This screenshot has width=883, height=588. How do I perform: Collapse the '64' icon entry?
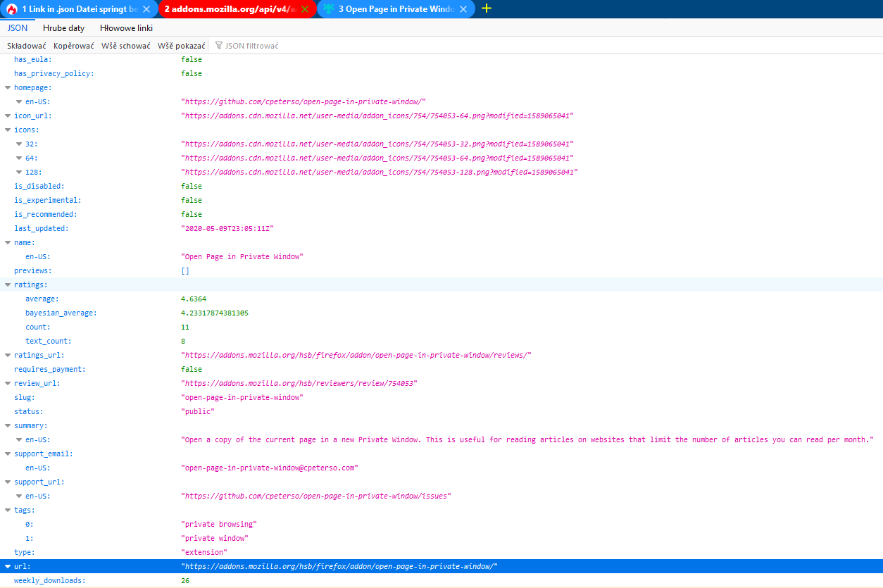[19, 158]
